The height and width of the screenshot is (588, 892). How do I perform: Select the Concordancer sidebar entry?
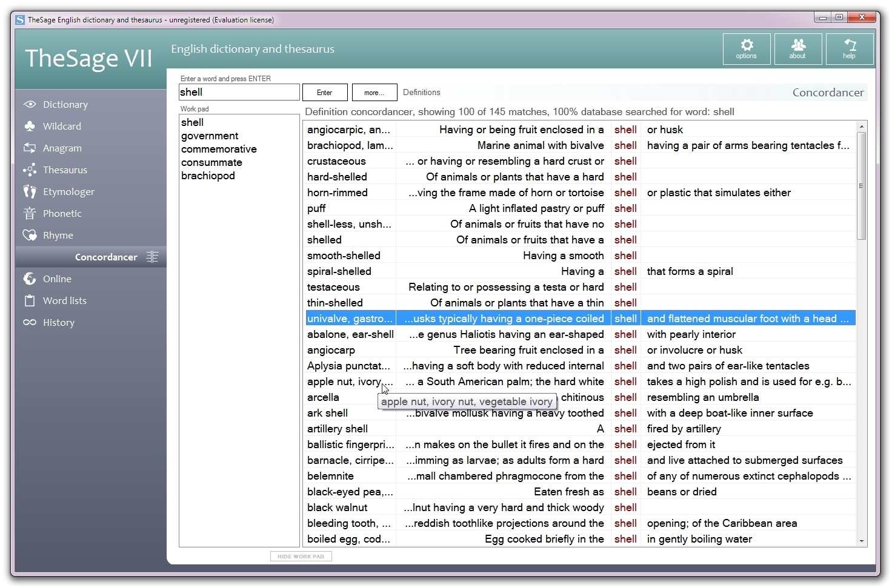tap(106, 257)
